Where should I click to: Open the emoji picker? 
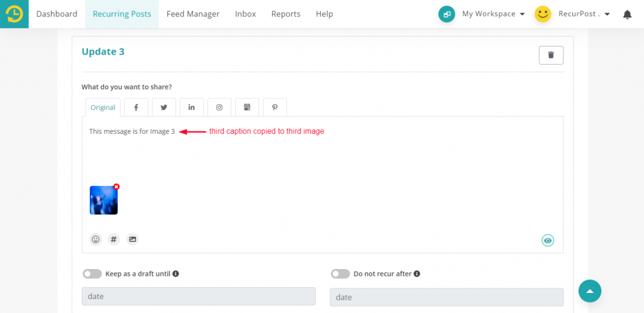click(x=96, y=239)
